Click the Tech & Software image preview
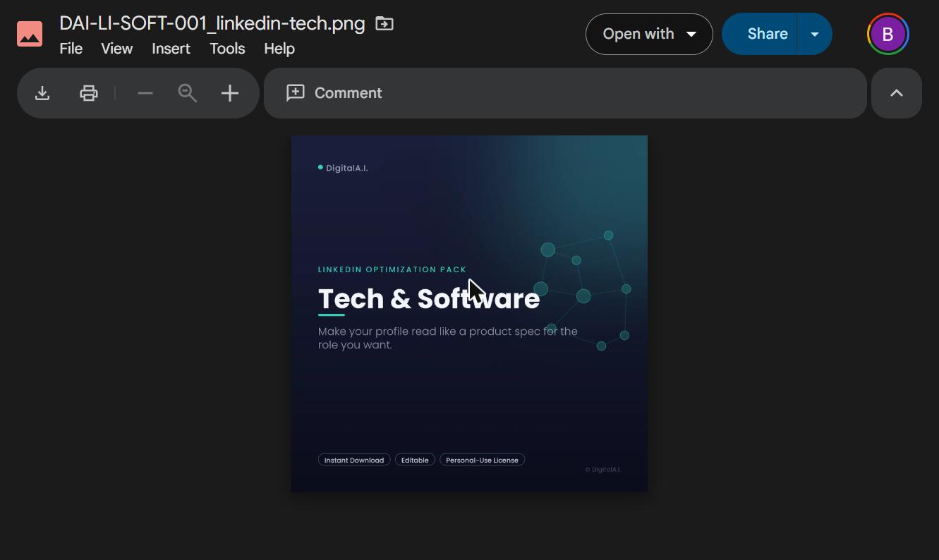 point(469,314)
